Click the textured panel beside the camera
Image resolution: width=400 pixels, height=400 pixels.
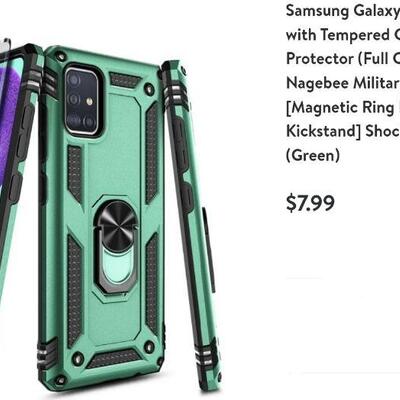point(124,80)
